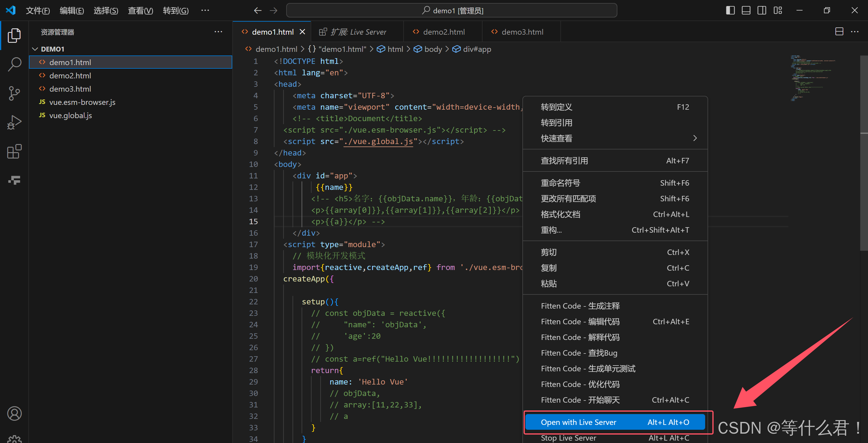Open Run and Debug view
This screenshot has width=868, height=443.
click(14, 123)
